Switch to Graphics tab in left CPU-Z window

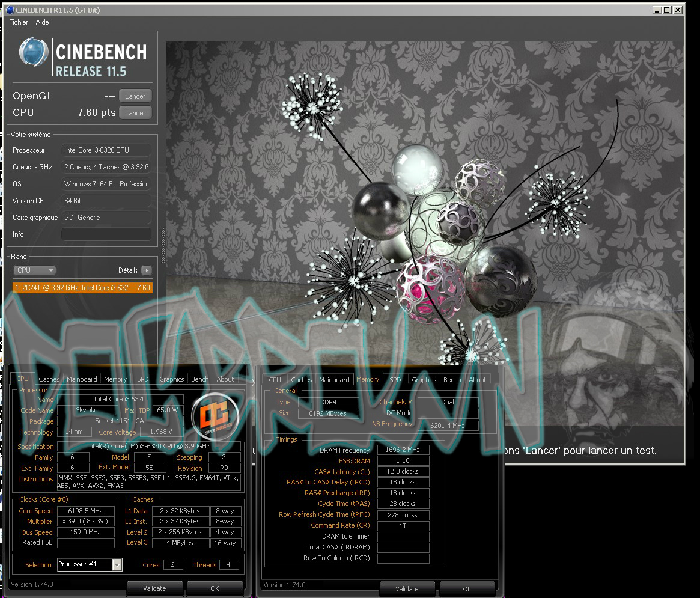pos(171,379)
